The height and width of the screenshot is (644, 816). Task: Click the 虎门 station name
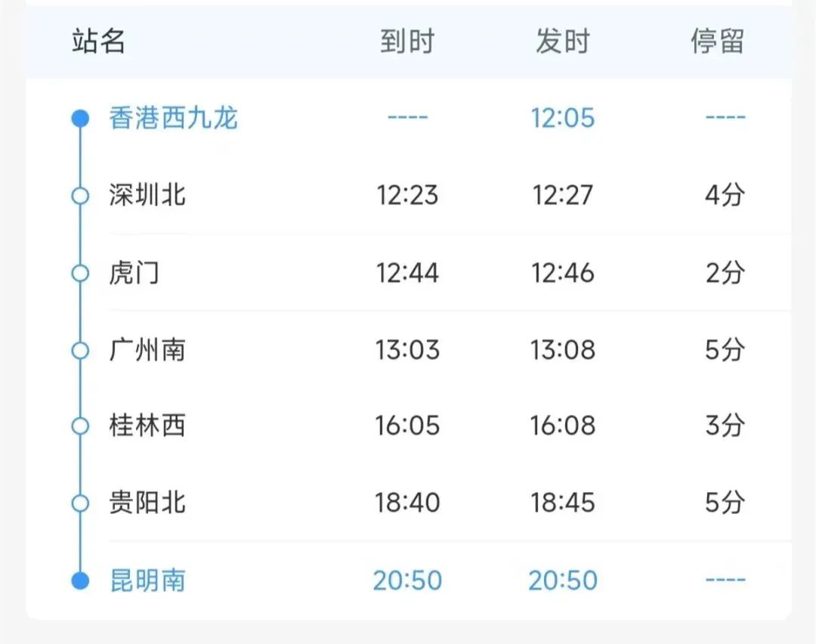tap(134, 273)
